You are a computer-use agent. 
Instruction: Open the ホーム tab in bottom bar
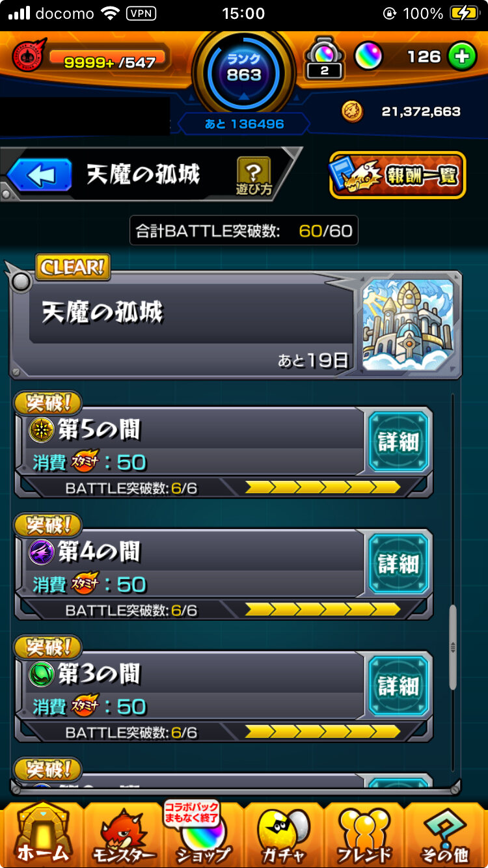click(42, 834)
